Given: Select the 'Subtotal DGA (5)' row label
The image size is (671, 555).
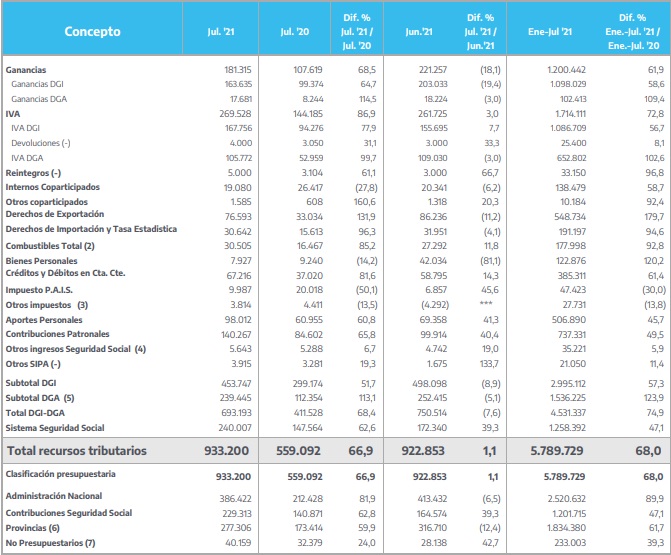Looking at the screenshot, I should point(40,398).
